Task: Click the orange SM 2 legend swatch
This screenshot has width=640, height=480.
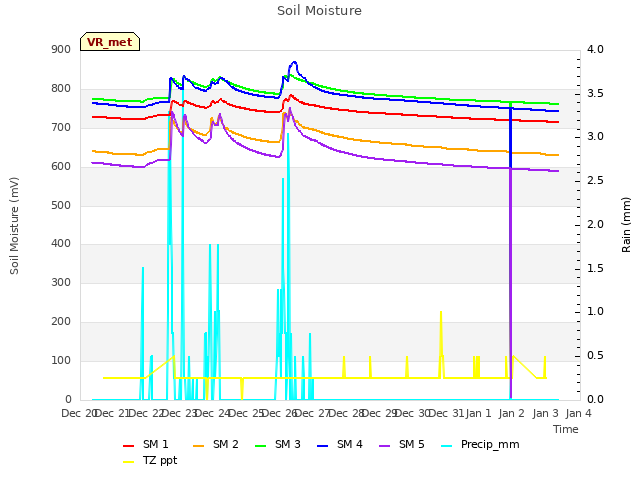Action: point(198,446)
